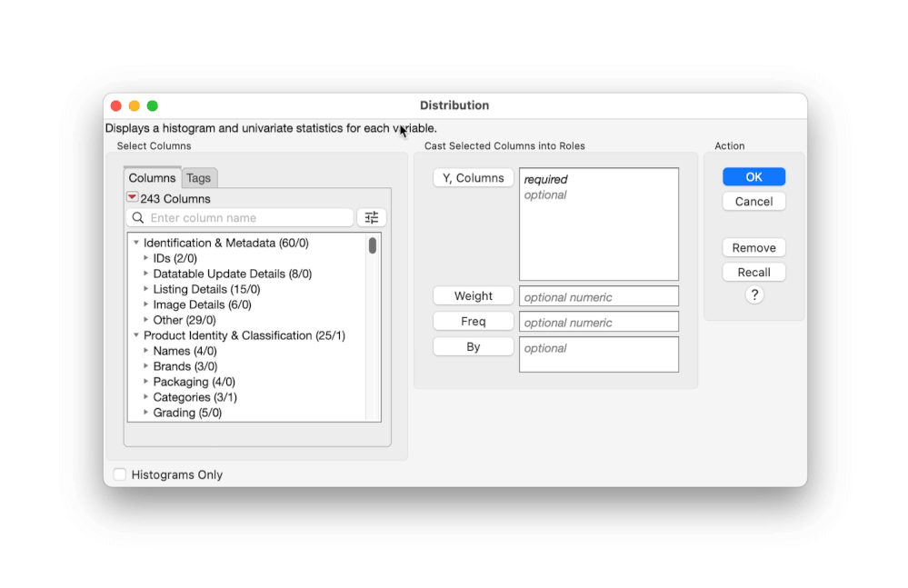This screenshot has height=588, width=908.
Task: Expand the Categories (3/1) group
Action: point(146,397)
